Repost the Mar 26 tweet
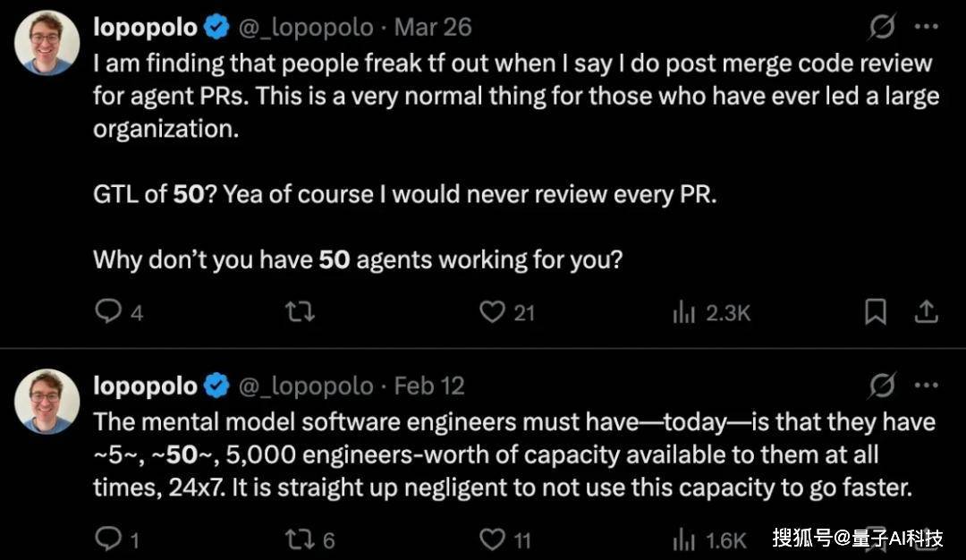 click(x=300, y=311)
